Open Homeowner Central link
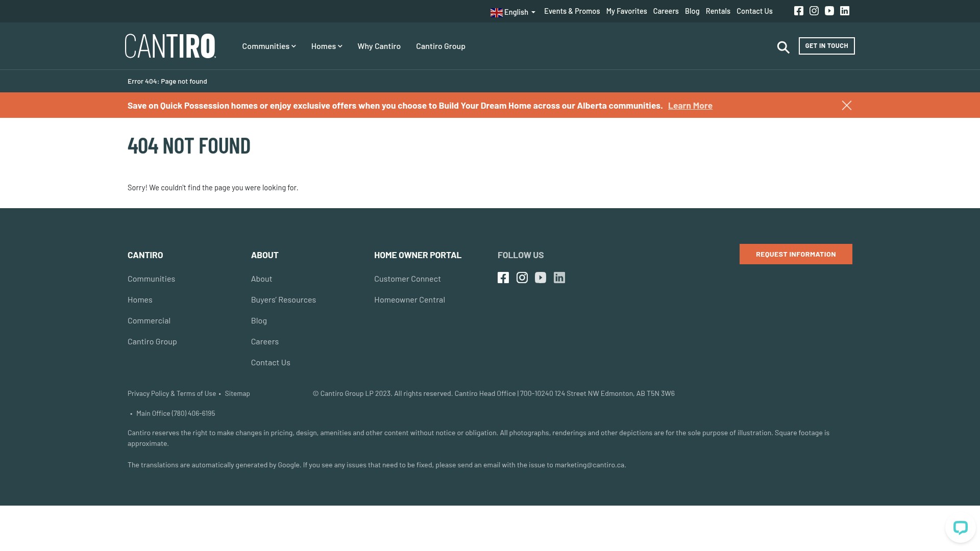The height and width of the screenshot is (551, 980). click(409, 299)
